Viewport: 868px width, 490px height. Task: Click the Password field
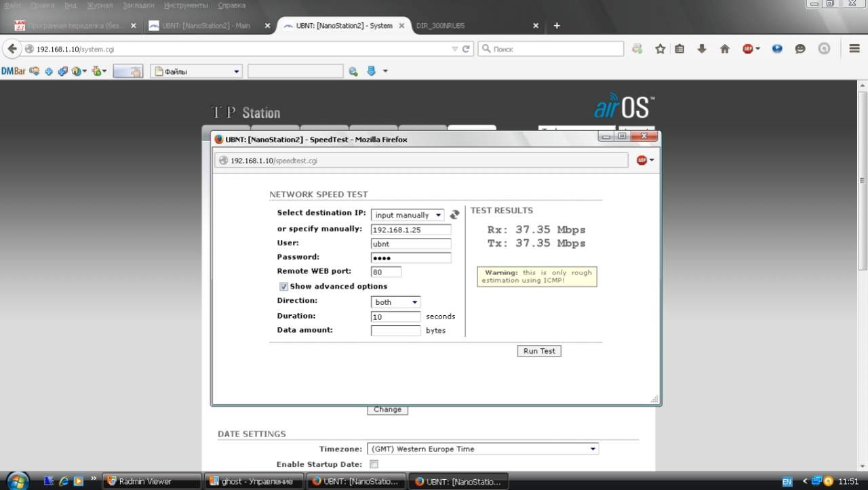coord(411,258)
